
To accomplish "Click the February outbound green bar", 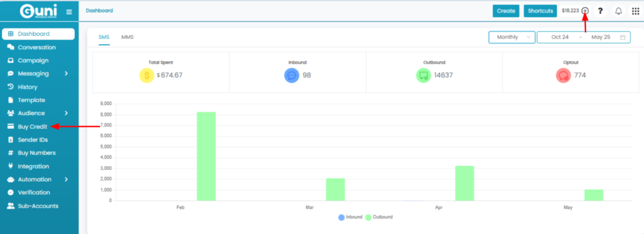I will [206, 157].
